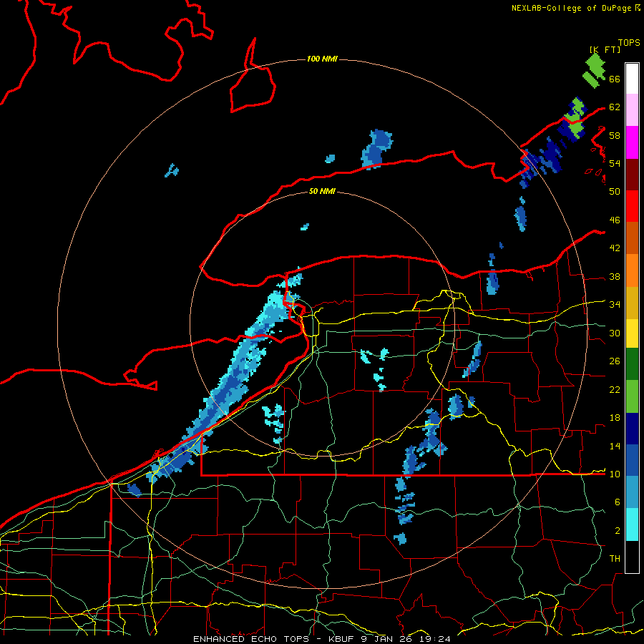Click the 34 value on the legend scale
Screen dimensions: 644x644
pyautogui.click(x=615, y=305)
